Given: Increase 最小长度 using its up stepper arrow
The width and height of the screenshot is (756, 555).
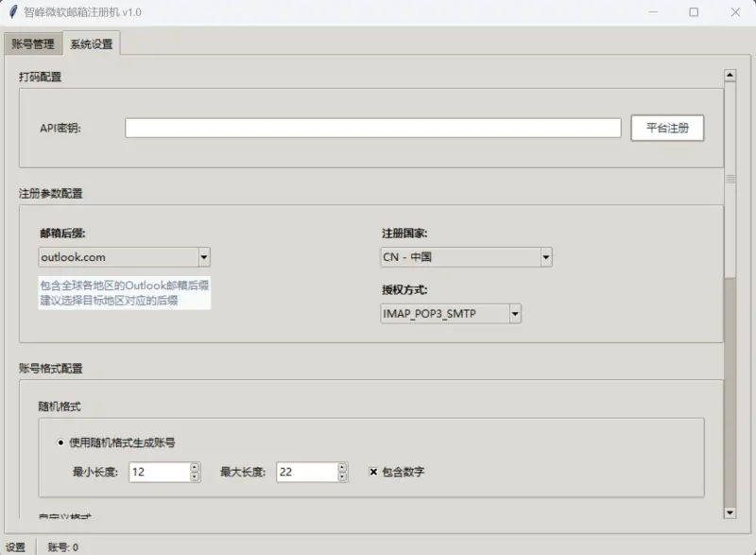Looking at the screenshot, I should coord(194,467).
